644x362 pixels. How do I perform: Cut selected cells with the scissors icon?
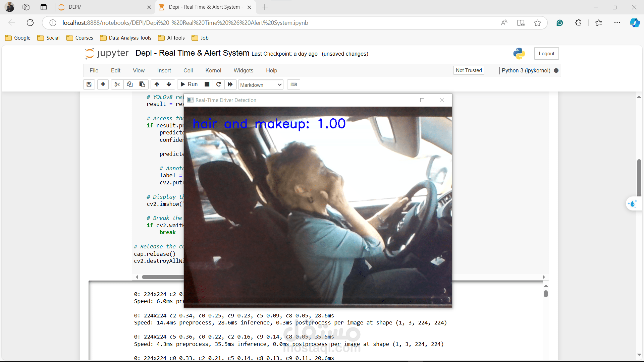[x=117, y=84]
